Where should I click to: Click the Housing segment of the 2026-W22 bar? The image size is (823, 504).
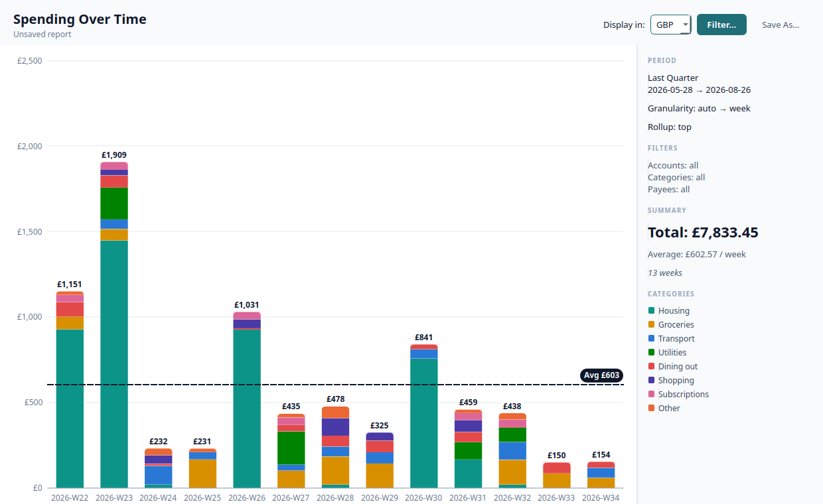pos(70,409)
